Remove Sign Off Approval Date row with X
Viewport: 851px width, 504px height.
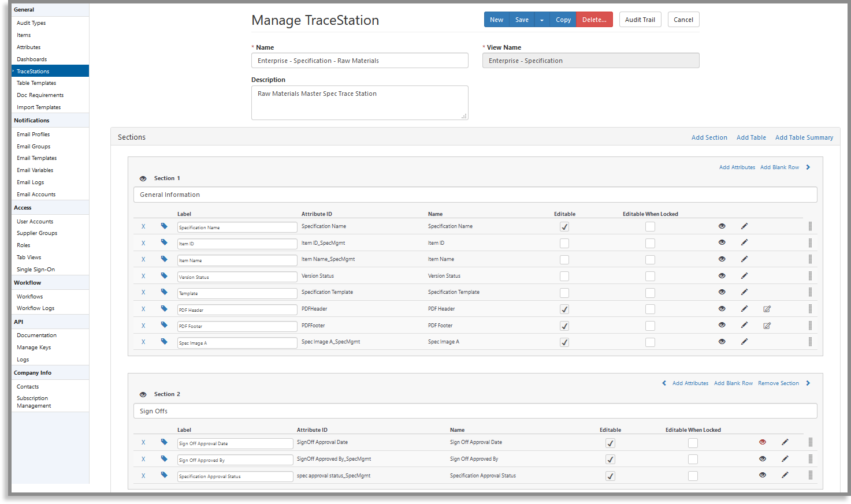click(x=143, y=442)
